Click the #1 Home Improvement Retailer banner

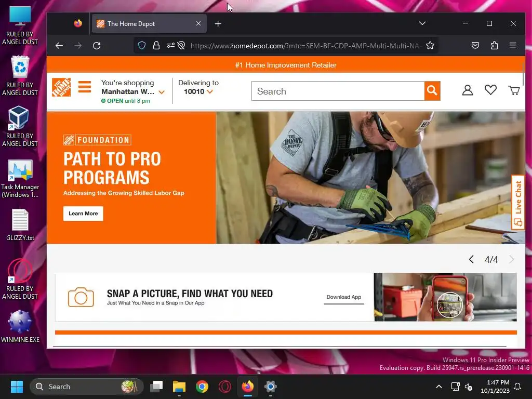[x=286, y=65]
